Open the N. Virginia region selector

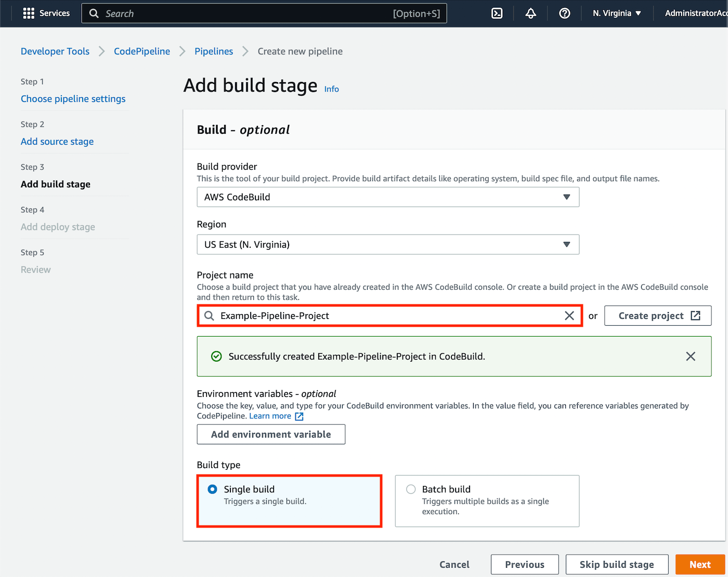[617, 14]
